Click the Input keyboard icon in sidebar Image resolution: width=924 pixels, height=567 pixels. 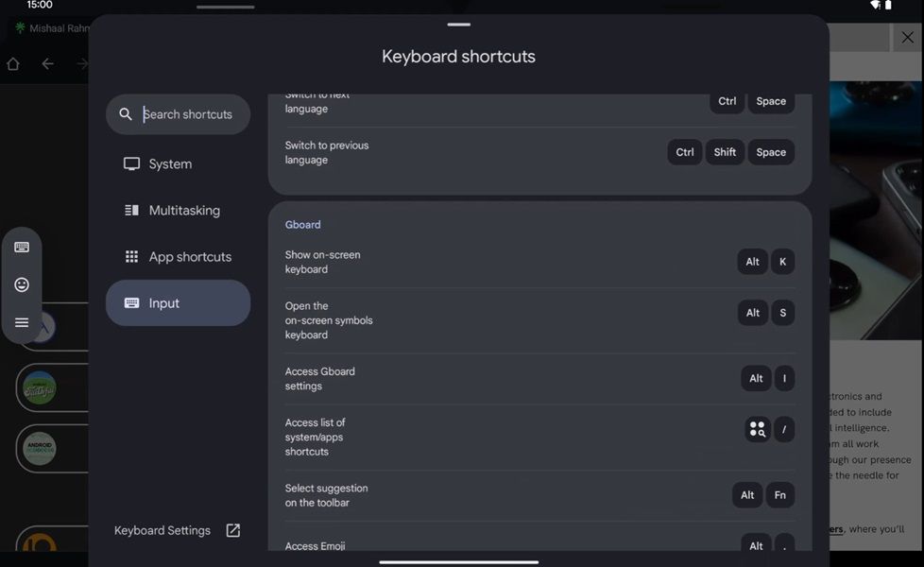[131, 303]
